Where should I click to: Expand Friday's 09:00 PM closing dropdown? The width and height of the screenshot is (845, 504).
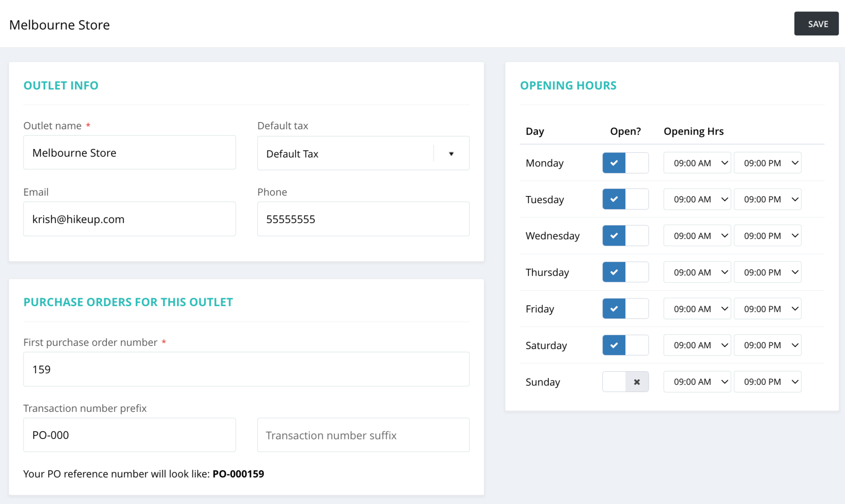pos(767,309)
